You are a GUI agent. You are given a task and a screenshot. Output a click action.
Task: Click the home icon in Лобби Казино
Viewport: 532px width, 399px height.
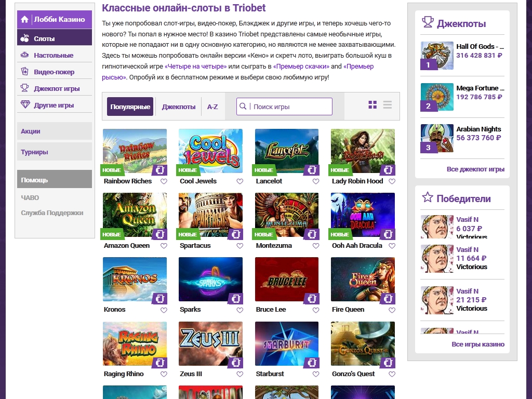(24, 20)
